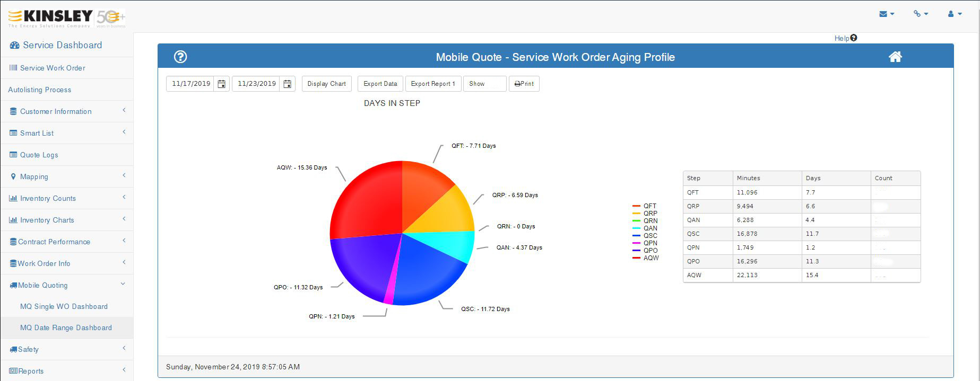
Task: Click the Service Dashboard gauge icon
Action: (14, 46)
